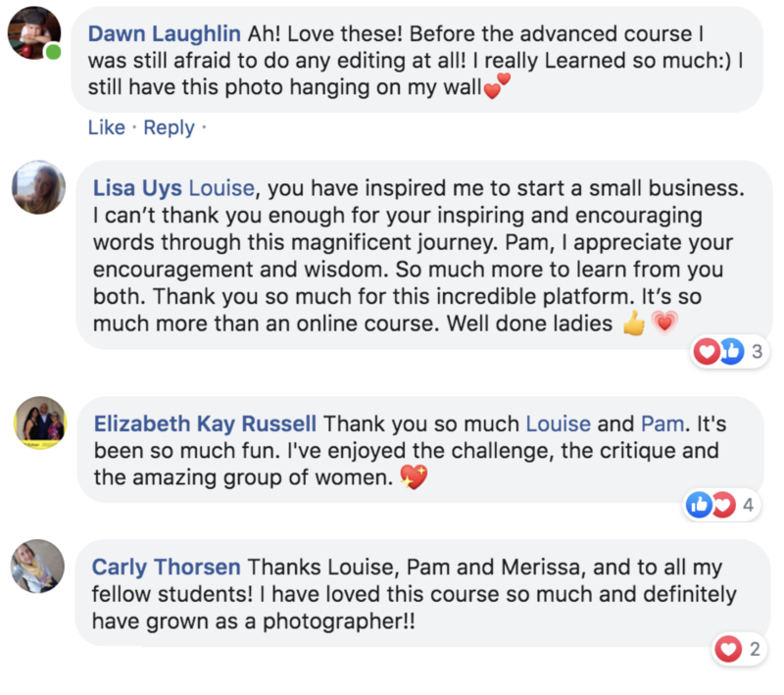Screen dimensions: 784x695
Task: View thumbs-up reaction on Elizabeth's comment
Action: [x=701, y=506]
